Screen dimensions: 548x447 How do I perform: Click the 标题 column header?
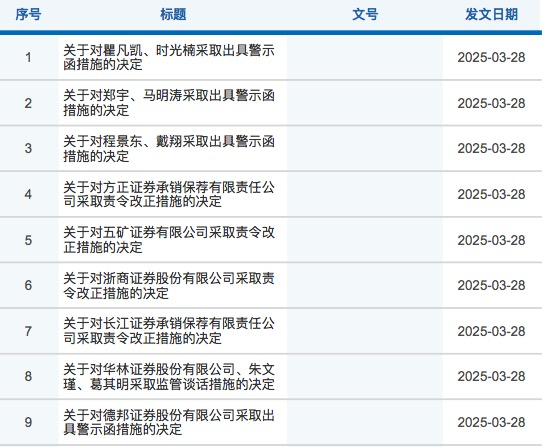[x=173, y=15]
